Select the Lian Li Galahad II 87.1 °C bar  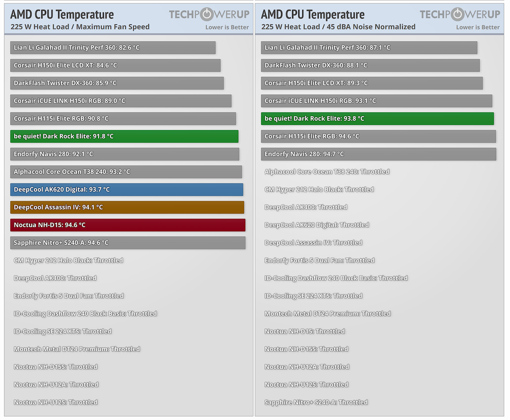[x=369, y=47]
